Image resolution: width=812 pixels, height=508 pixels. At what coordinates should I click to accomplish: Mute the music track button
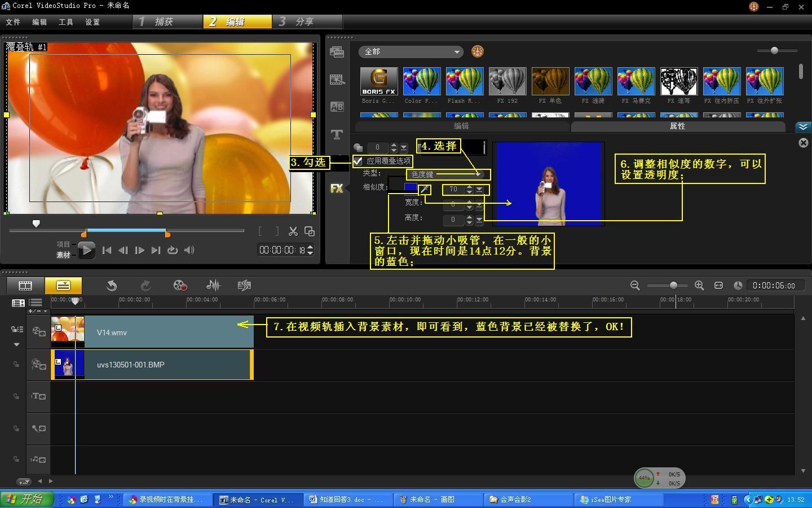coord(39,459)
